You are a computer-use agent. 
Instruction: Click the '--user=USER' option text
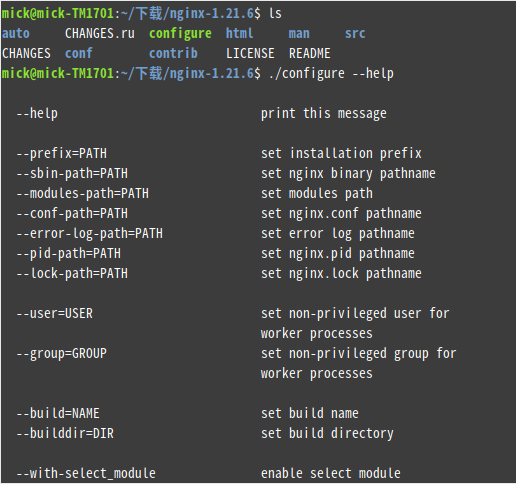55,314
